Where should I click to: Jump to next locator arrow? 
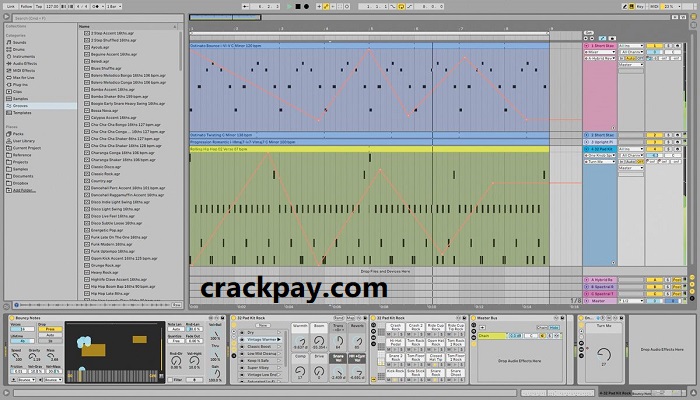(x=592, y=38)
